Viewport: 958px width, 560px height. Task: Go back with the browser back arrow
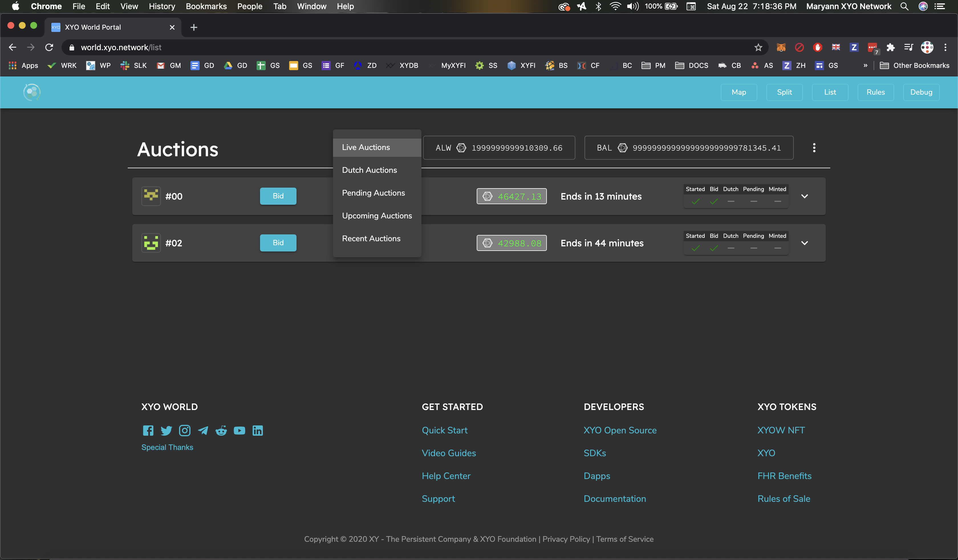point(13,47)
